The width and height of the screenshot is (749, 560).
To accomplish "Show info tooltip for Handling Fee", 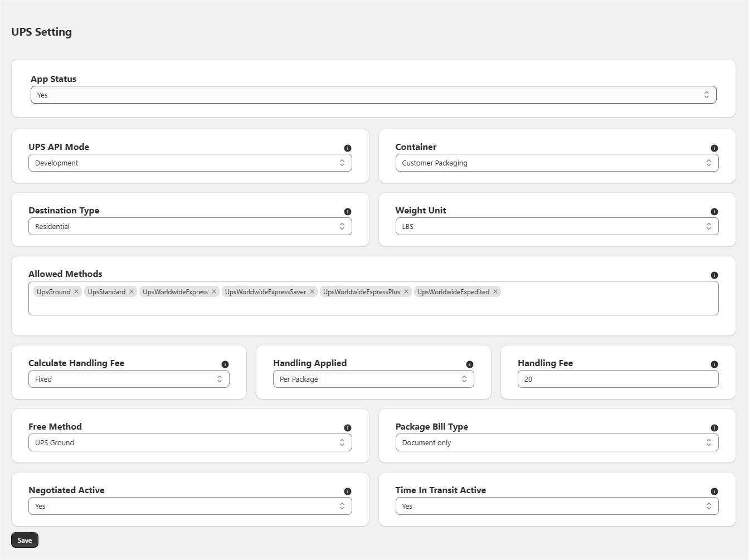I will tap(714, 364).
